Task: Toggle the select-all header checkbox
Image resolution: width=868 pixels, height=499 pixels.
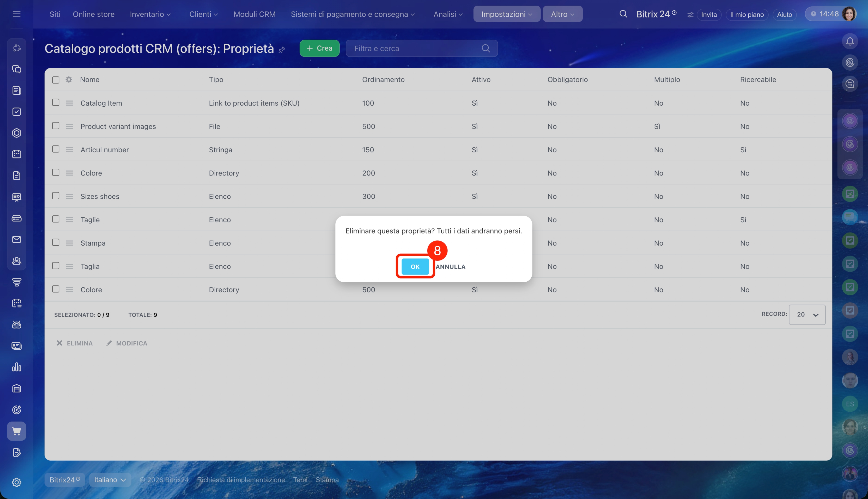Action: coord(56,80)
